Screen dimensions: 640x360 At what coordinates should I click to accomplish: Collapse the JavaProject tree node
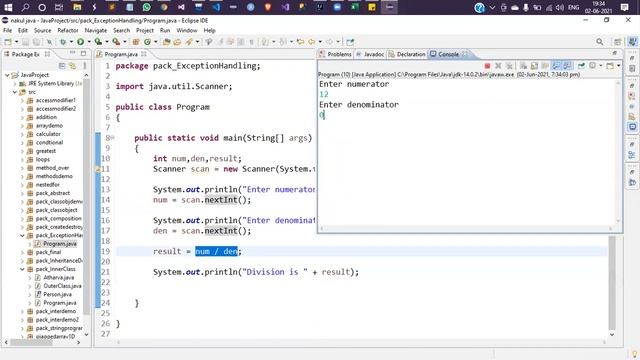pyautogui.click(x=7, y=75)
